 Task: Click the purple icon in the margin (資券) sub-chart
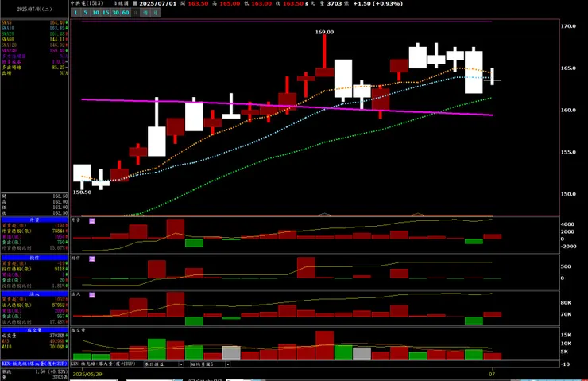coord(92,221)
